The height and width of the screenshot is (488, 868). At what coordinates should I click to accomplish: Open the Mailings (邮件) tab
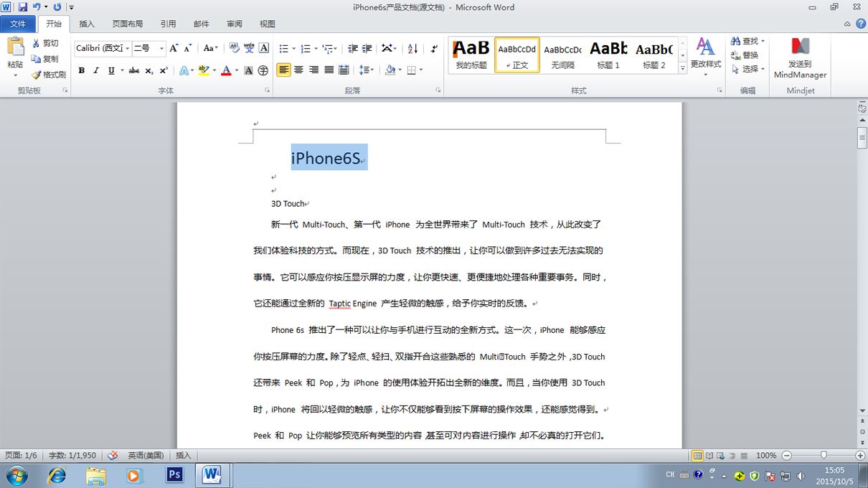click(x=202, y=24)
